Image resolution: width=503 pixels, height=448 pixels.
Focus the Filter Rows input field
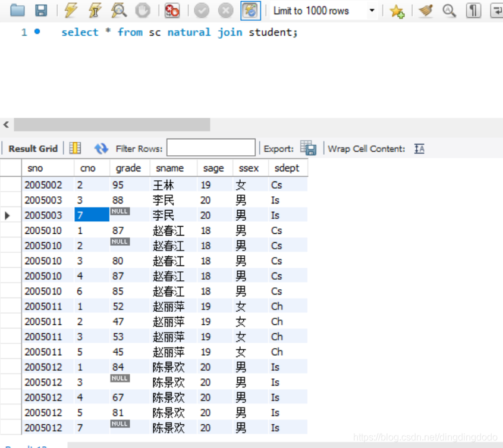[x=211, y=148]
